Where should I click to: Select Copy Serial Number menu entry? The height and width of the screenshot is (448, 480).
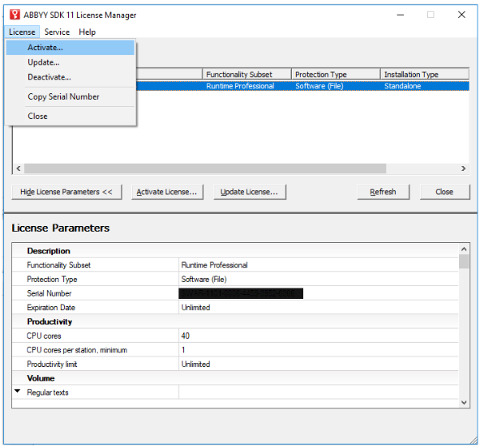[71, 97]
